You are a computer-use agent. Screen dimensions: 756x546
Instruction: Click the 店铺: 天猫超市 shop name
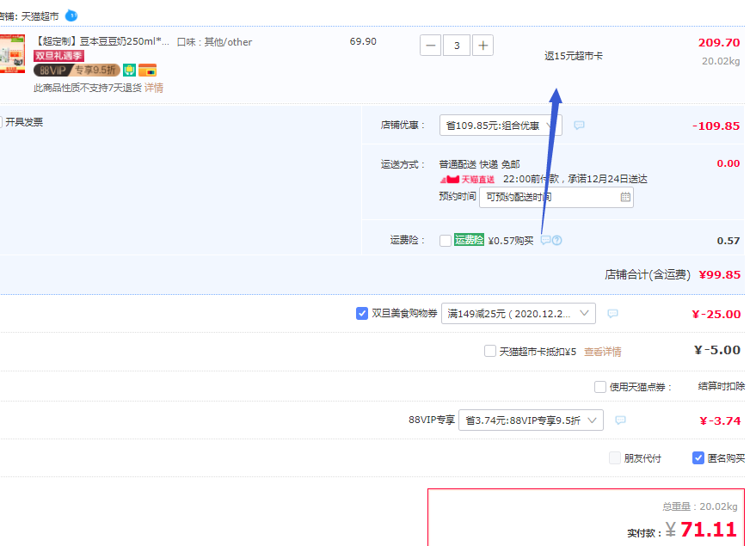(29, 16)
